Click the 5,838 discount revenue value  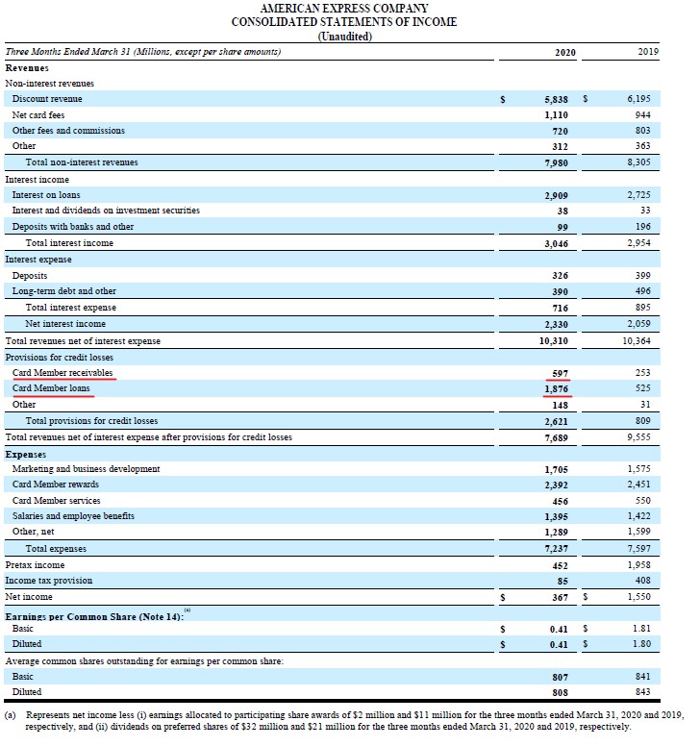click(x=556, y=99)
